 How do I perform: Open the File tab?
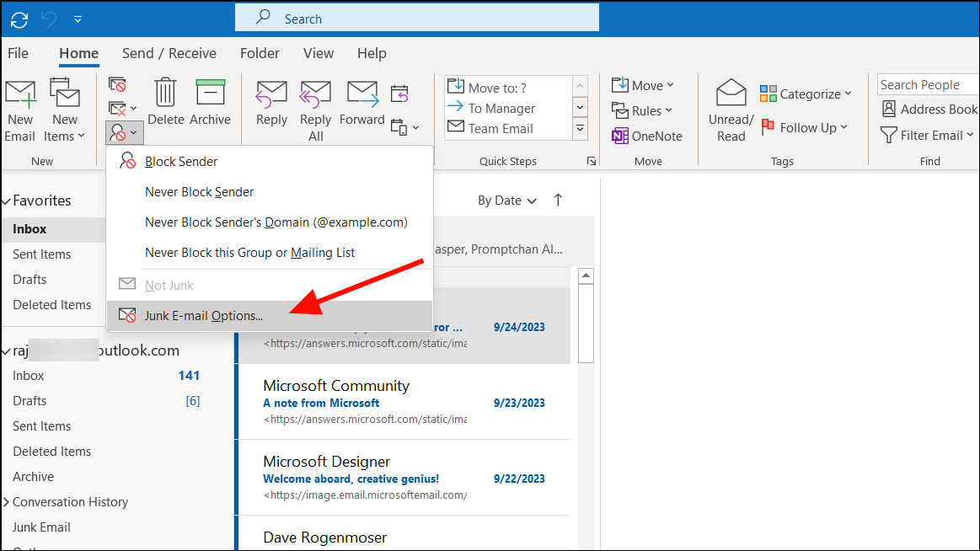(19, 53)
